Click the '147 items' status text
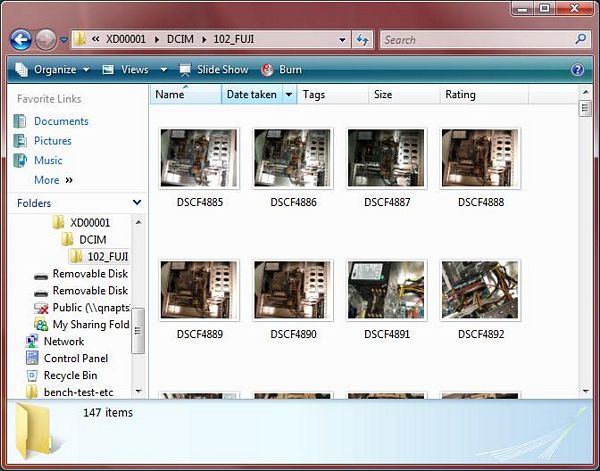The height and width of the screenshot is (471, 600). tap(108, 412)
